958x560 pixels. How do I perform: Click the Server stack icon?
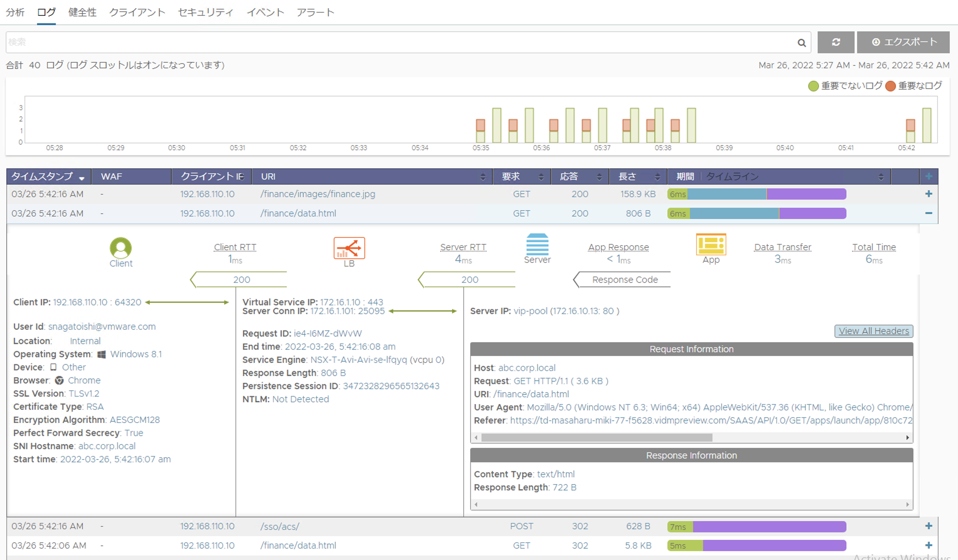pyautogui.click(x=537, y=244)
